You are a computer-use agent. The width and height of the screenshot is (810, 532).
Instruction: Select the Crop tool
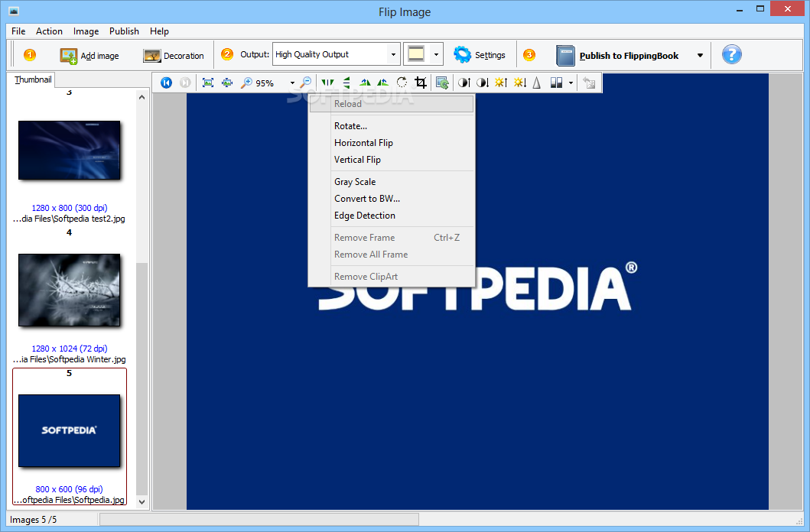(x=421, y=83)
